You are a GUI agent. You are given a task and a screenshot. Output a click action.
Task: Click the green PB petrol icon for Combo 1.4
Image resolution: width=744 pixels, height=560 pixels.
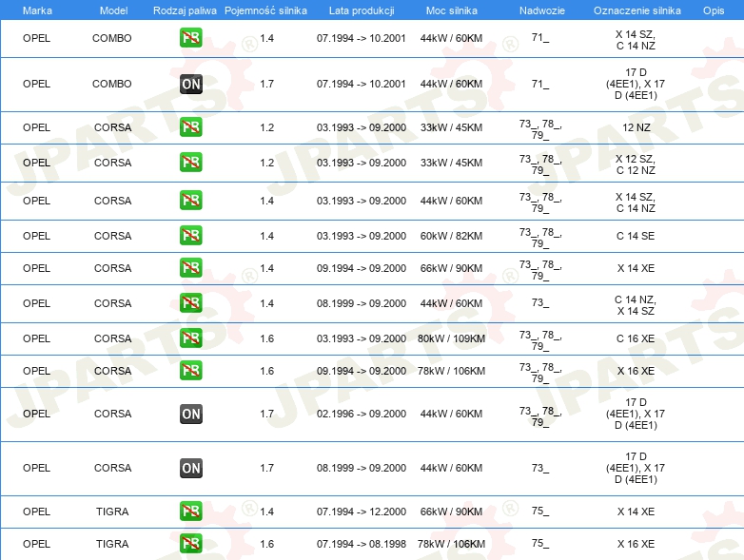190,39
